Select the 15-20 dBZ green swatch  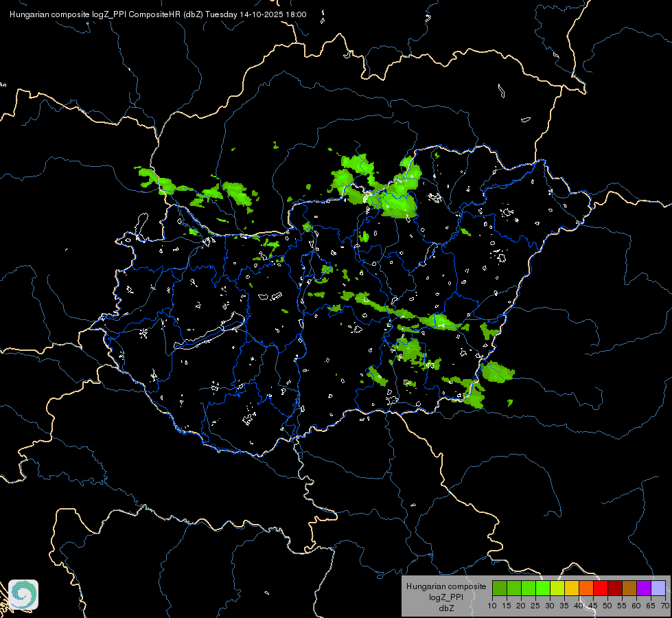514,588
